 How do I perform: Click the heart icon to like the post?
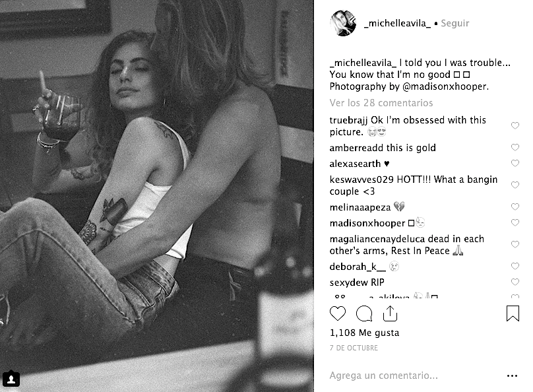337,313
